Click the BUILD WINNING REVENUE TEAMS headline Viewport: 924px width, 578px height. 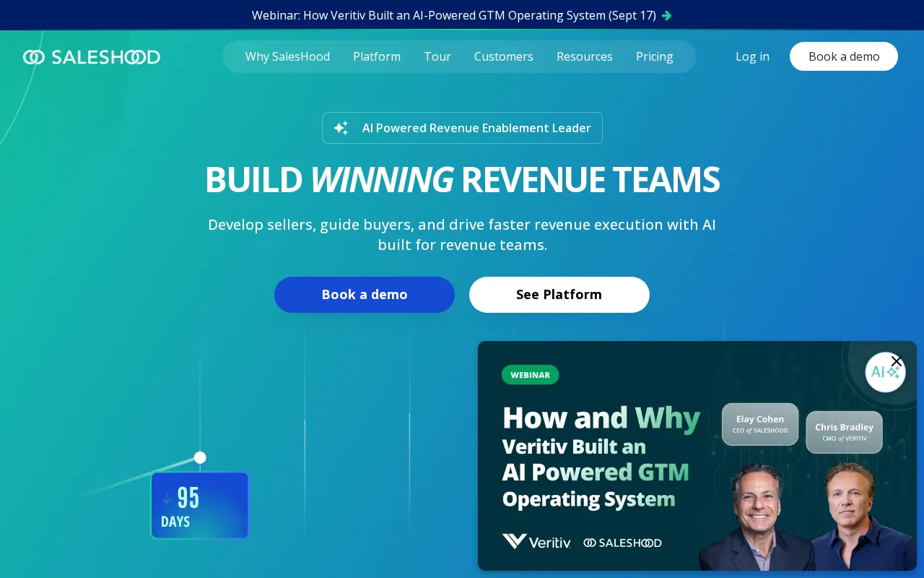click(x=462, y=180)
